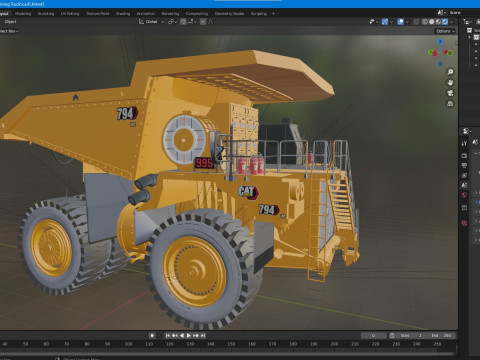Toggle viewport gizmos display
480x360 pixels.
click(385, 22)
